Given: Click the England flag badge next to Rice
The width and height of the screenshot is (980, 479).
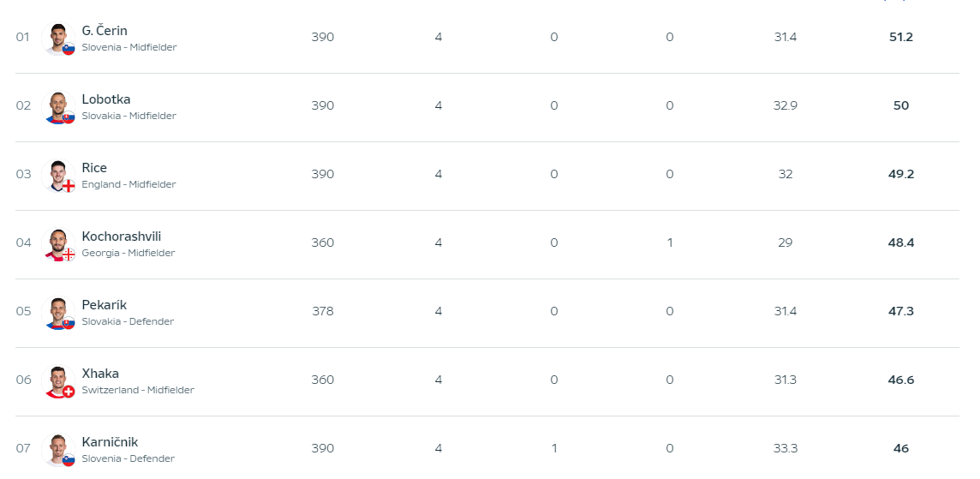Looking at the screenshot, I should coord(69,186).
